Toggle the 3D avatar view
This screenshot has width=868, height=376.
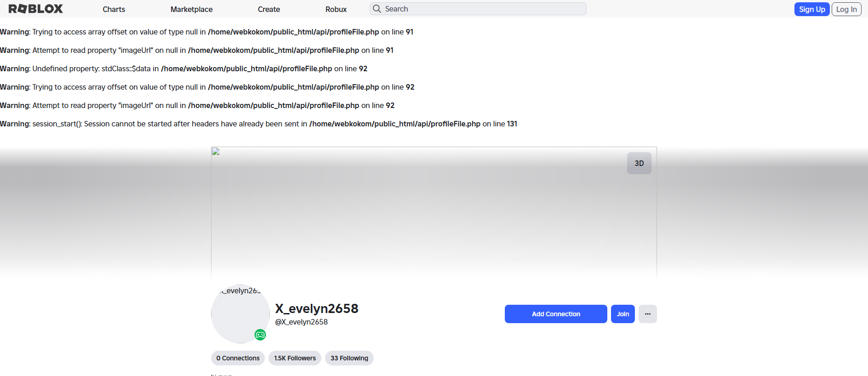click(x=639, y=163)
